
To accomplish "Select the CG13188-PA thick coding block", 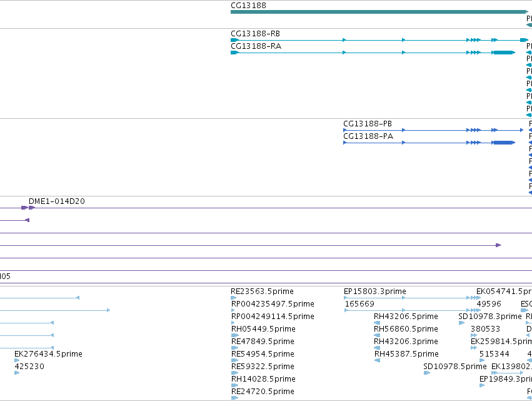I will [x=504, y=143].
